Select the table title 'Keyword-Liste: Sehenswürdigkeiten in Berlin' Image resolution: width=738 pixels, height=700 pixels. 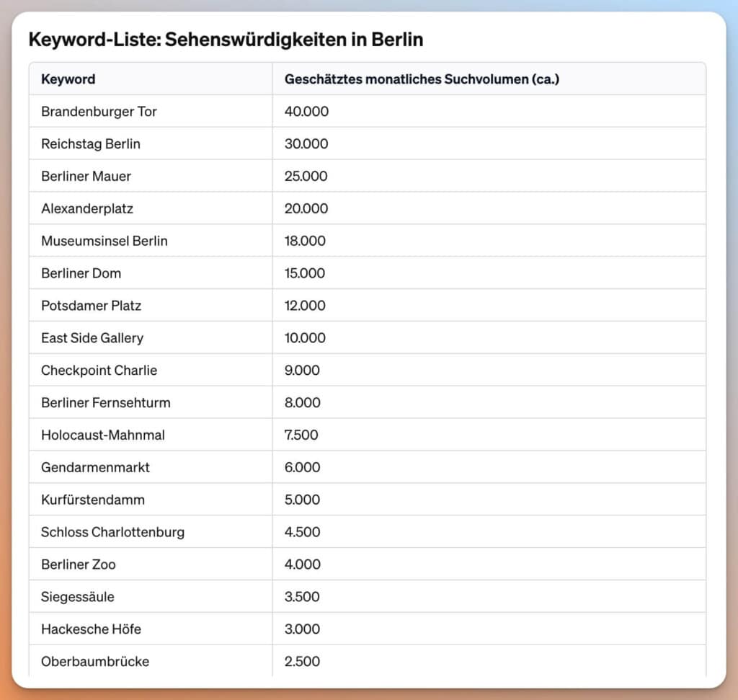(x=226, y=40)
